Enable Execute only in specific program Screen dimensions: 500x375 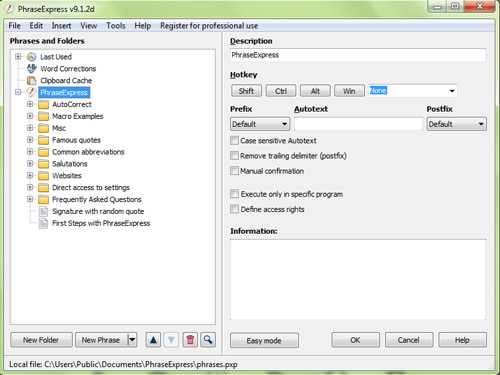(235, 194)
